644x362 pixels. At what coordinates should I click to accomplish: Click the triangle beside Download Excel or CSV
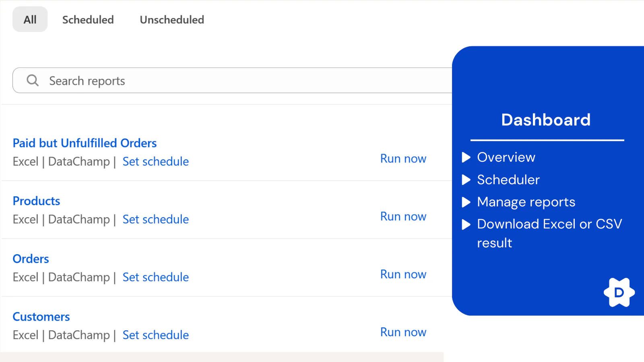click(466, 224)
